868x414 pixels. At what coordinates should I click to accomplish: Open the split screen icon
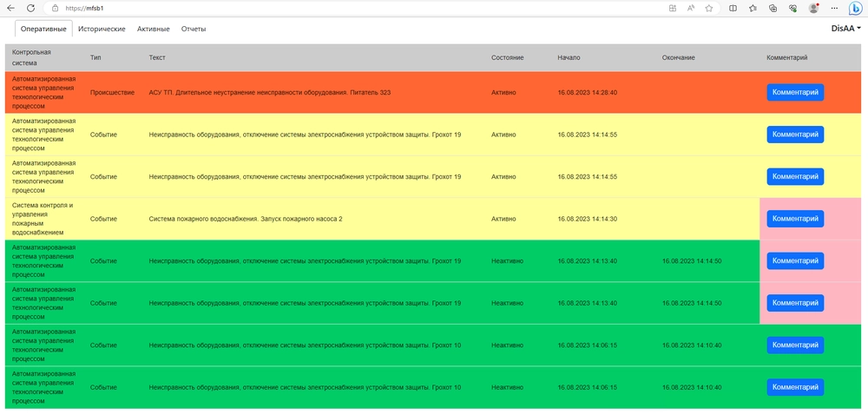(733, 8)
